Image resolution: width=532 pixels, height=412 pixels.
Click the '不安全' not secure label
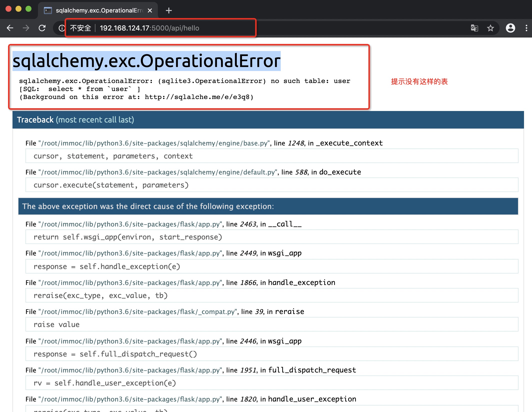point(80,28)
